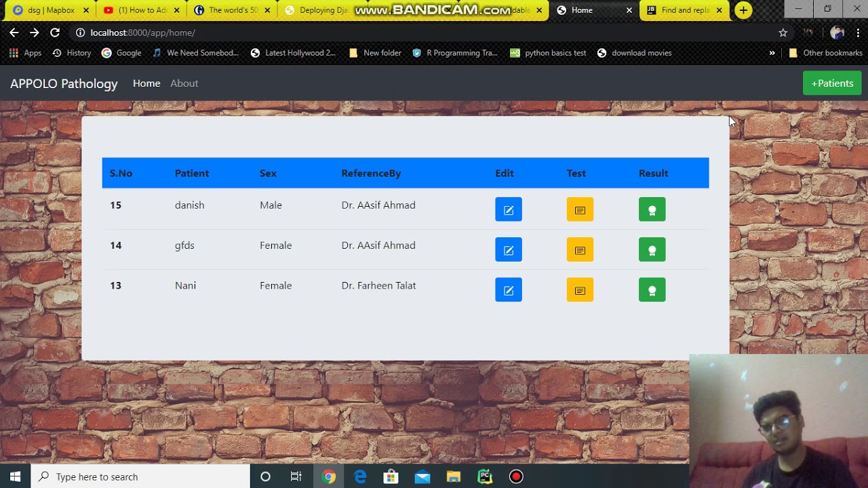The width and height of the screenshot is (868, 488).
Task: Close the Home browser tab
Action: coord(629,10)
